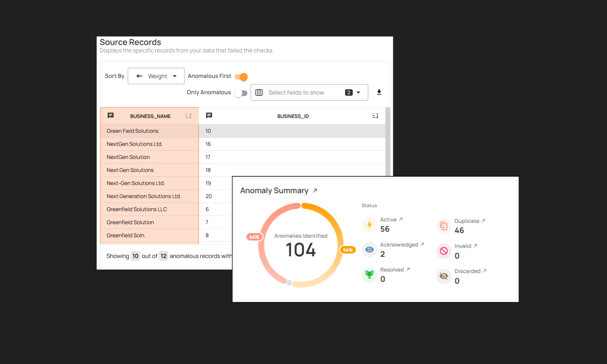Image resolution: width=607 pixels, height=364 pixels.
Task: Click the trophy icon beside Resolved status
Action: (x=369, y=275)
